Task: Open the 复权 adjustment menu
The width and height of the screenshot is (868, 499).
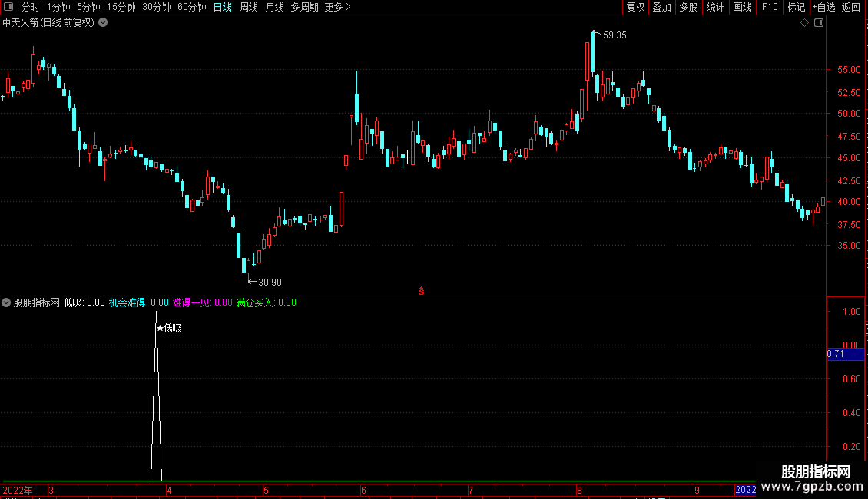Action: point(635,7)
